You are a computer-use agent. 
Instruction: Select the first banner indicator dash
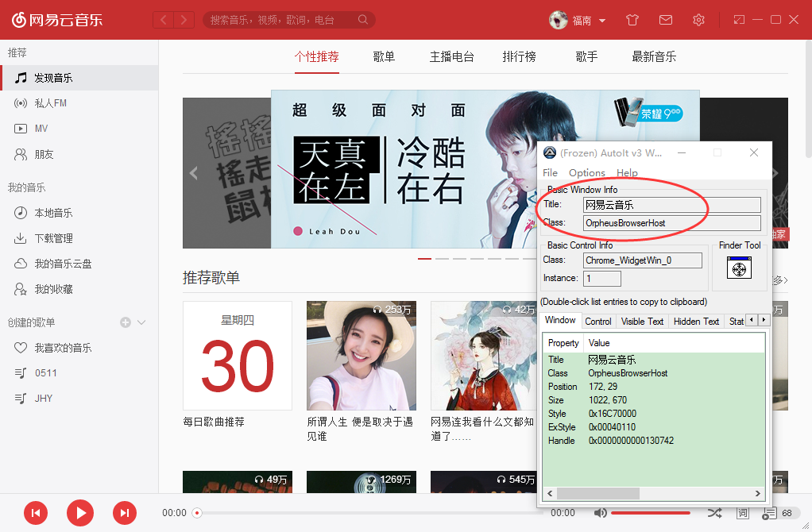click(424, 258)
